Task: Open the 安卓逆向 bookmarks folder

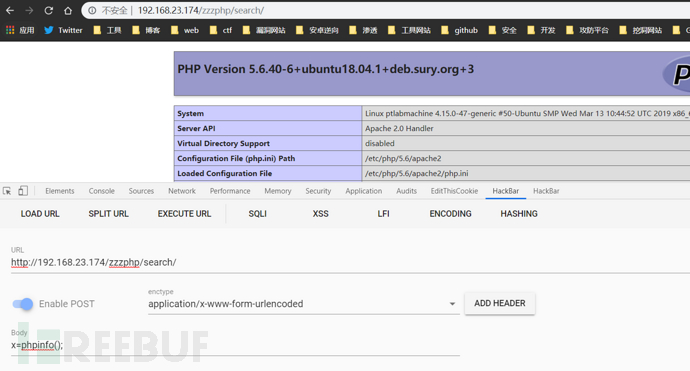Action: pos(317,30)
